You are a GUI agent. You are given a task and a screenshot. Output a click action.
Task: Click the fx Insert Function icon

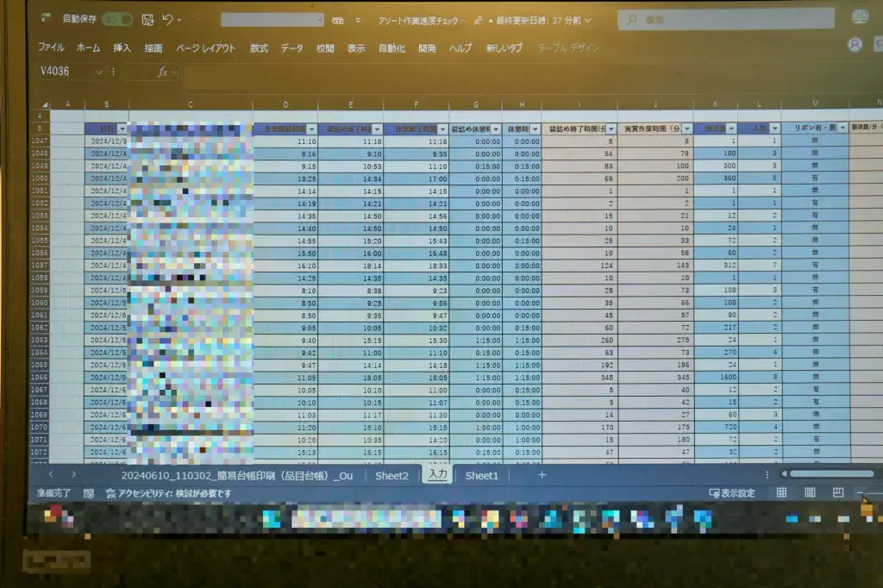coord(163,72)
